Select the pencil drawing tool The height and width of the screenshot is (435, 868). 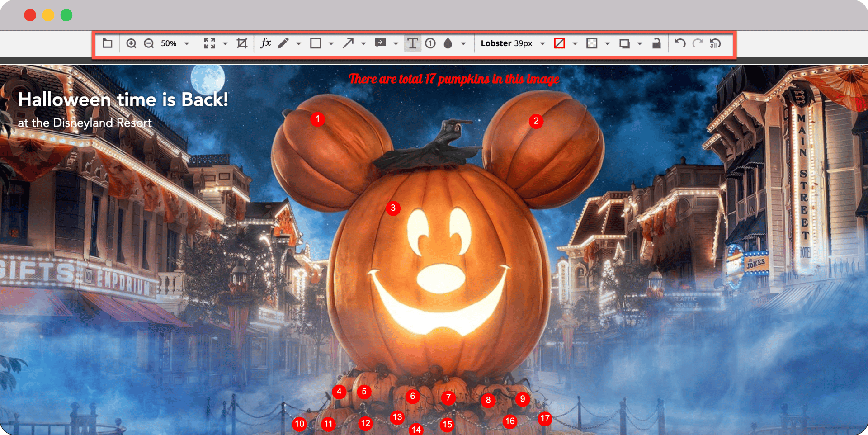coord(283,43)
